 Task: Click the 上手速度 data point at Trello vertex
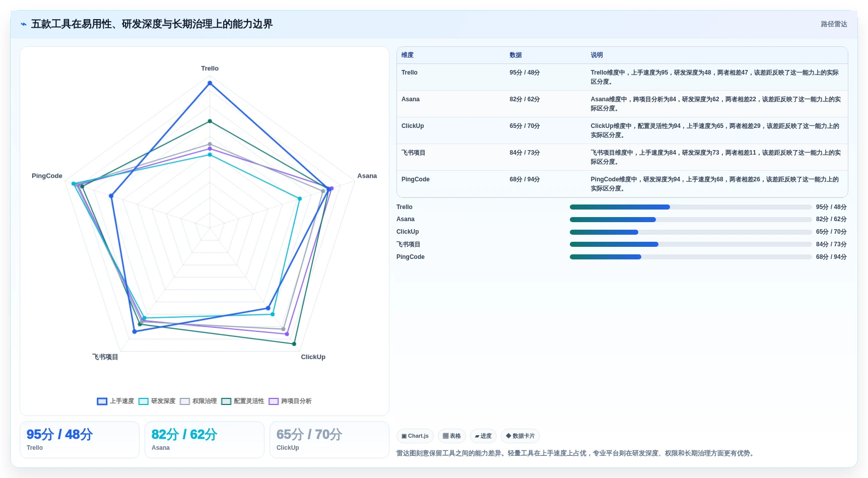[210, 83]
